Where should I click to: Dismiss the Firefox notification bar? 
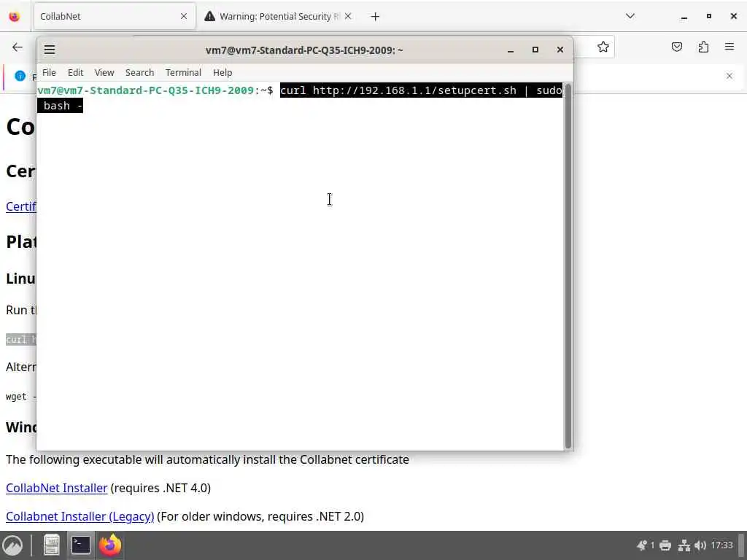(729, 76)
